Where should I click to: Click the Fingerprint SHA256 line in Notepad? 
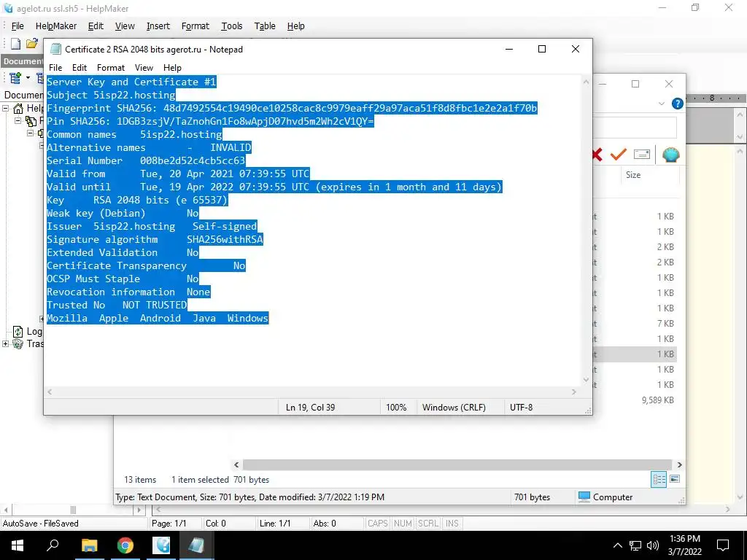coord(292,108)
